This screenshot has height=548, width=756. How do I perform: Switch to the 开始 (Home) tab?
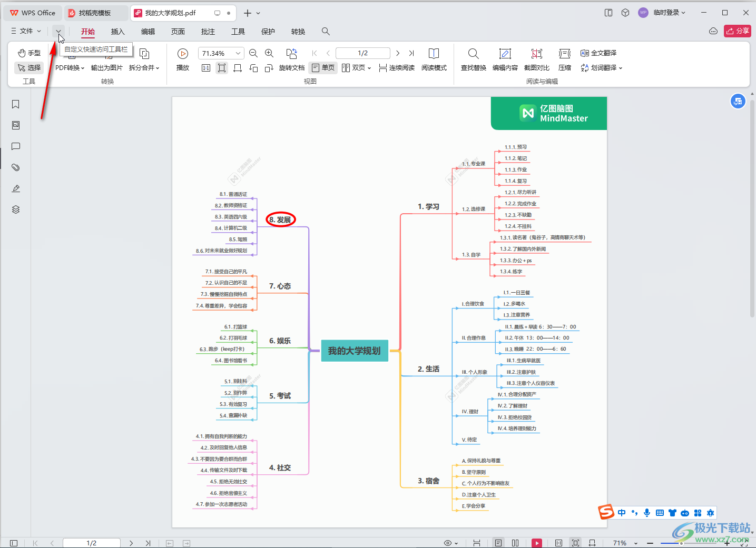(88, 32)
